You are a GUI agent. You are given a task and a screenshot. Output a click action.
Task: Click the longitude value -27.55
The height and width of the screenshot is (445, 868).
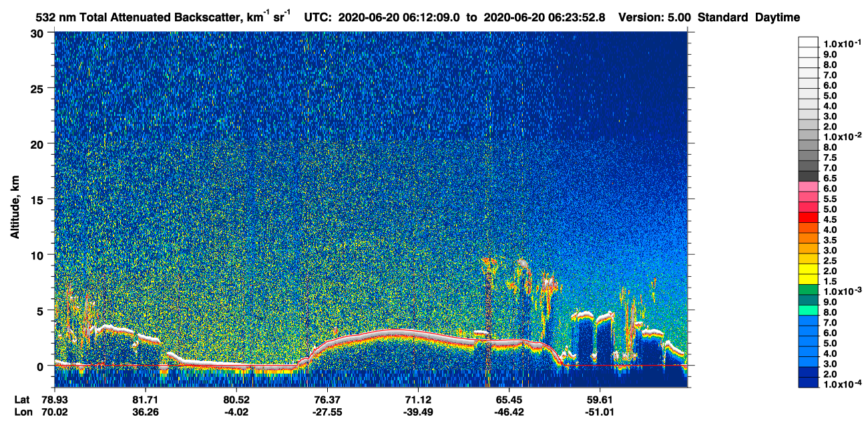coord(326,412)
